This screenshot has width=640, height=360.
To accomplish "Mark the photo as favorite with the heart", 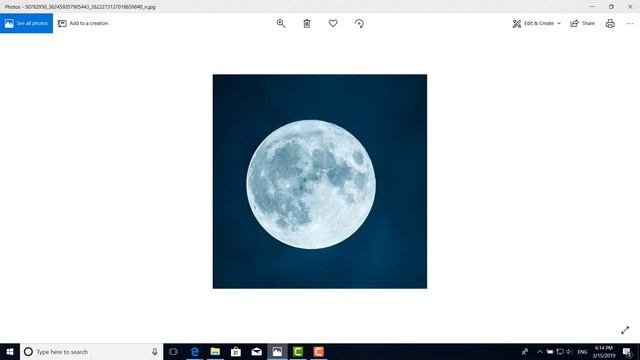I will (333, 23).
